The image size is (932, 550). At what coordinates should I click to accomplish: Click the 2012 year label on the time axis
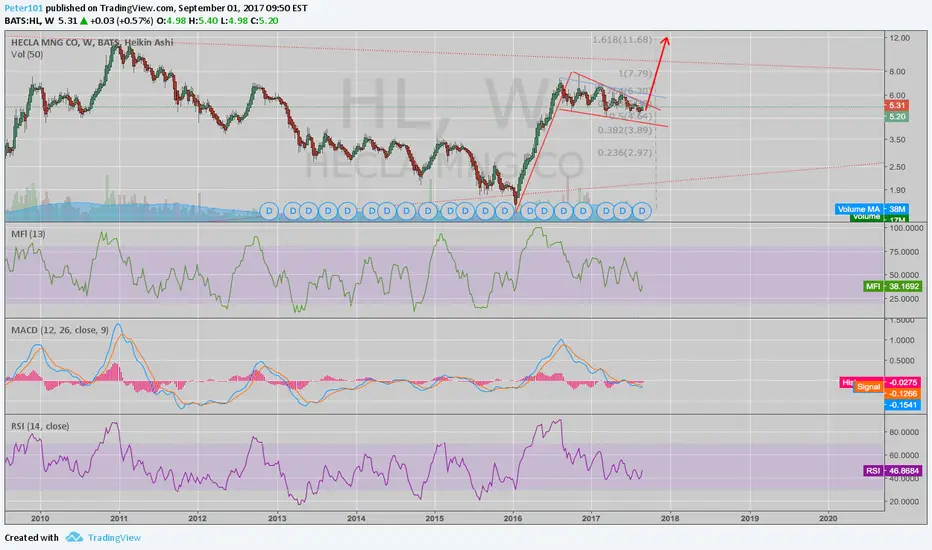point(197,518)
